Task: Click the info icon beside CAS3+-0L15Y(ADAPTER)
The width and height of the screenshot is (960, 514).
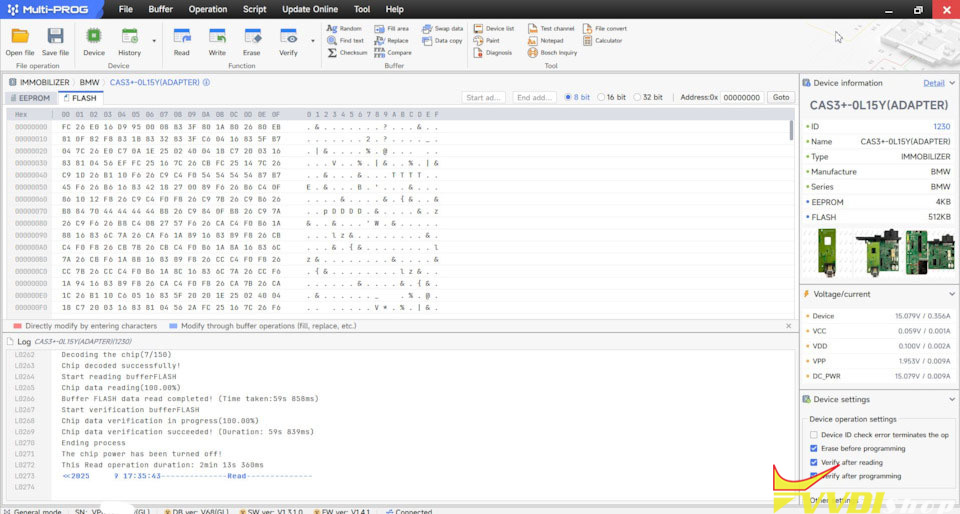Action: tap(206, 82)
